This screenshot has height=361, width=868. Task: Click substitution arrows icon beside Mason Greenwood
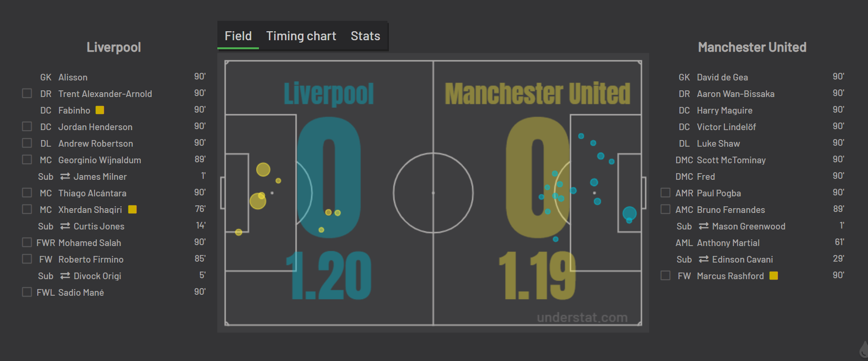[704, 226]
